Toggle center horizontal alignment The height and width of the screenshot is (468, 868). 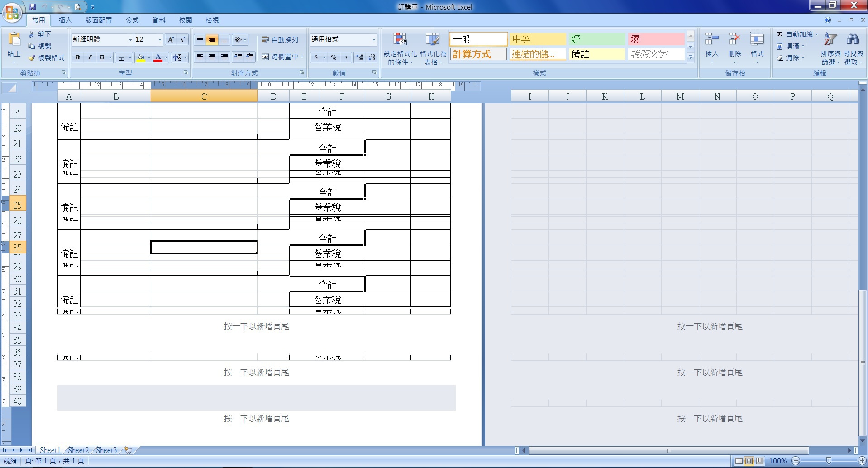coord(212,57)
